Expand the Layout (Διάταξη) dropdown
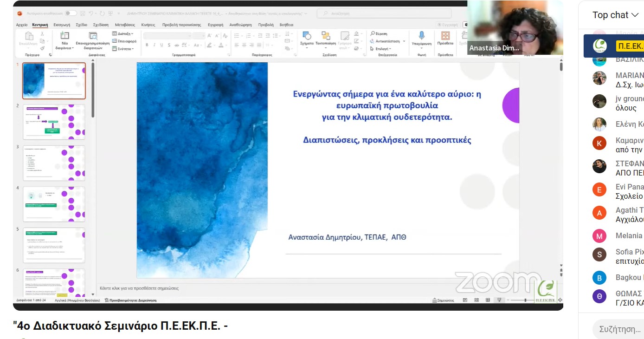This screenshot has height=339, width=644. 122,34
